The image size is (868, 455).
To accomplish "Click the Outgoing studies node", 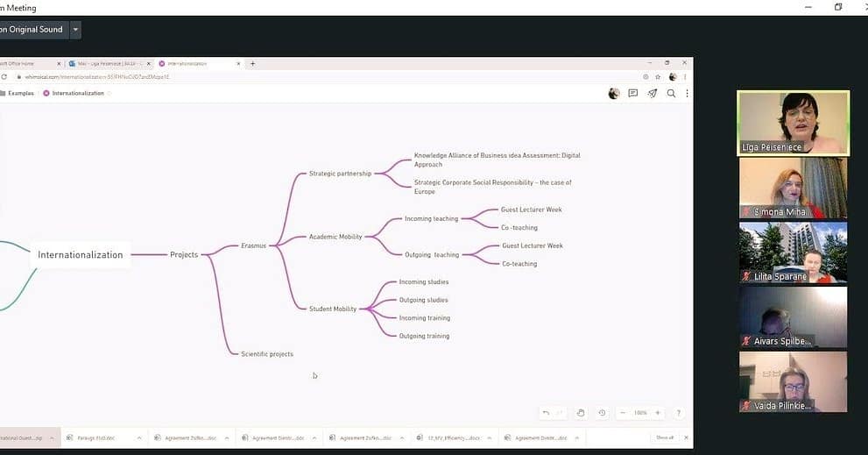I will tap(423, 300).
